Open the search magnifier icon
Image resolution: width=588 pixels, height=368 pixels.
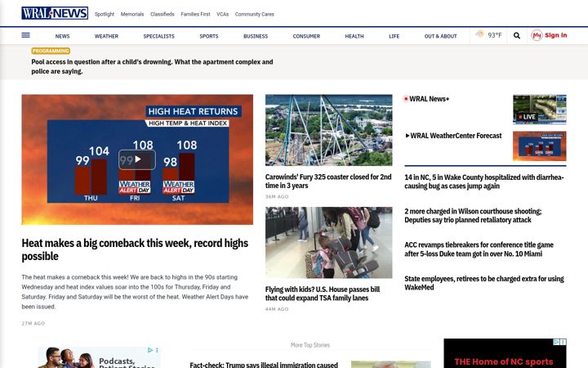517,36
